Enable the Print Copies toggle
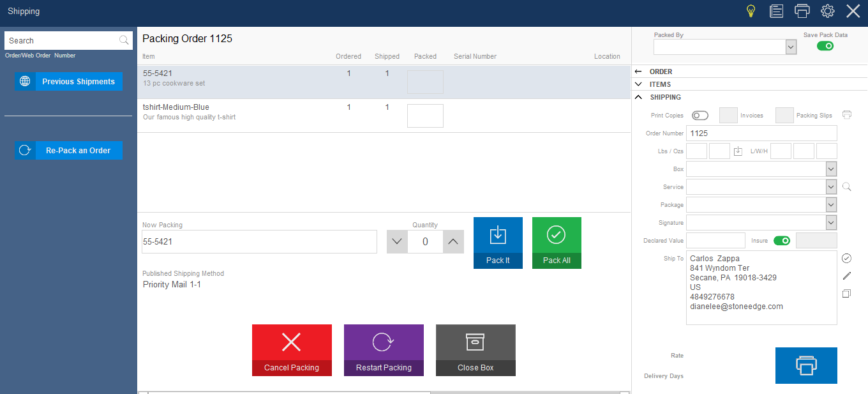The image size is (868, 394). (700, 116)
